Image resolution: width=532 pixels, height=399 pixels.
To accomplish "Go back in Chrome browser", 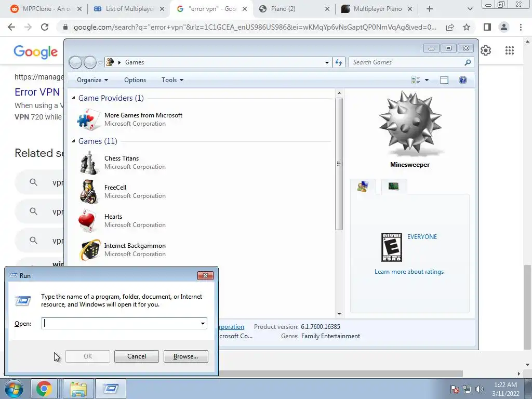I will point(11,27).
